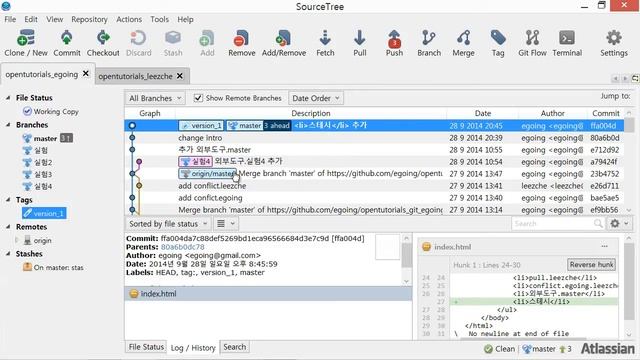The image size is (640, 360).
Task: Open the Edit menu
Action: [x=31, y=19]
